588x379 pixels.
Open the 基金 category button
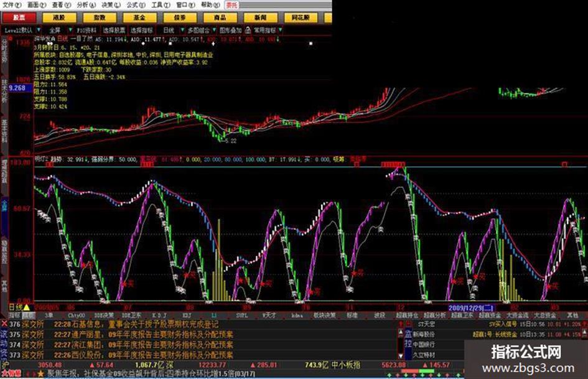pos(139,17)
